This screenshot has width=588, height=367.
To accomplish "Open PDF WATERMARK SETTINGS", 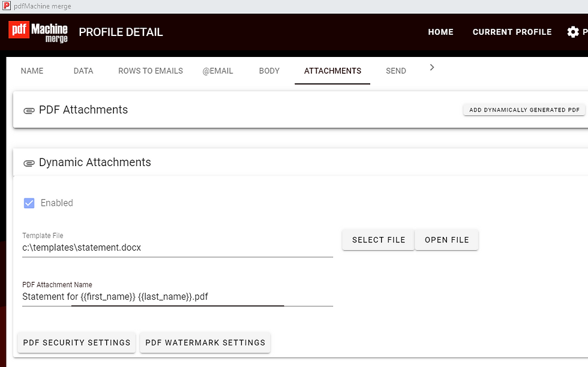I will pyautogui.click(x=205, y=342).
